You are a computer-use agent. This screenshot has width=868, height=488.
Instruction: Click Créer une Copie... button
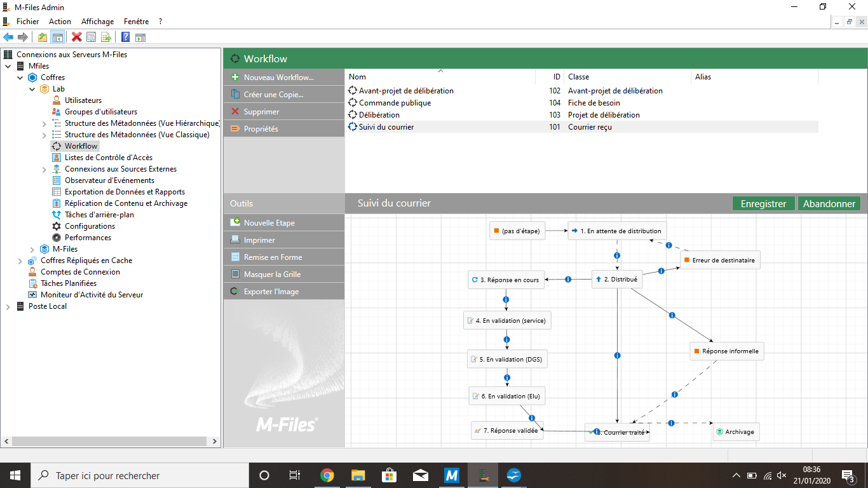(284, 95)
